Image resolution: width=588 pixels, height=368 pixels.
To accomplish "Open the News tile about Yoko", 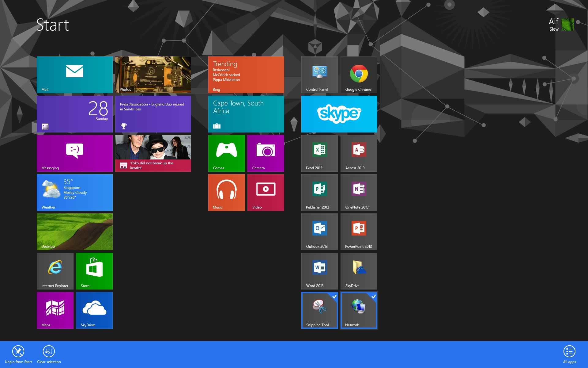I will [153, 153].
